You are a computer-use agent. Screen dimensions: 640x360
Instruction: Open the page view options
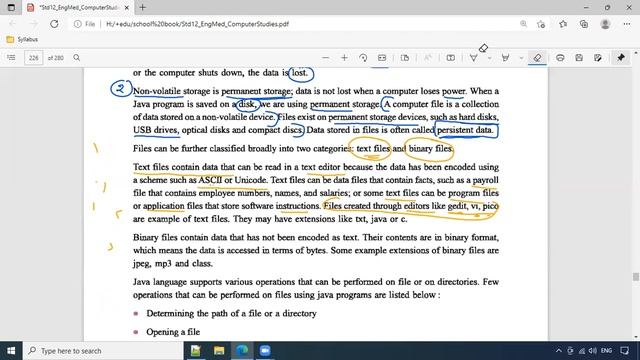click(x=405, y=58)
